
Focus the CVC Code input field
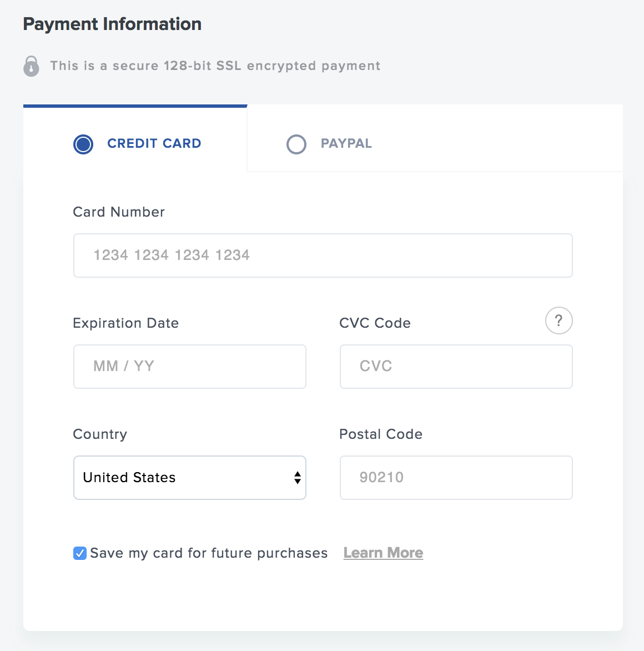[456, 367]
